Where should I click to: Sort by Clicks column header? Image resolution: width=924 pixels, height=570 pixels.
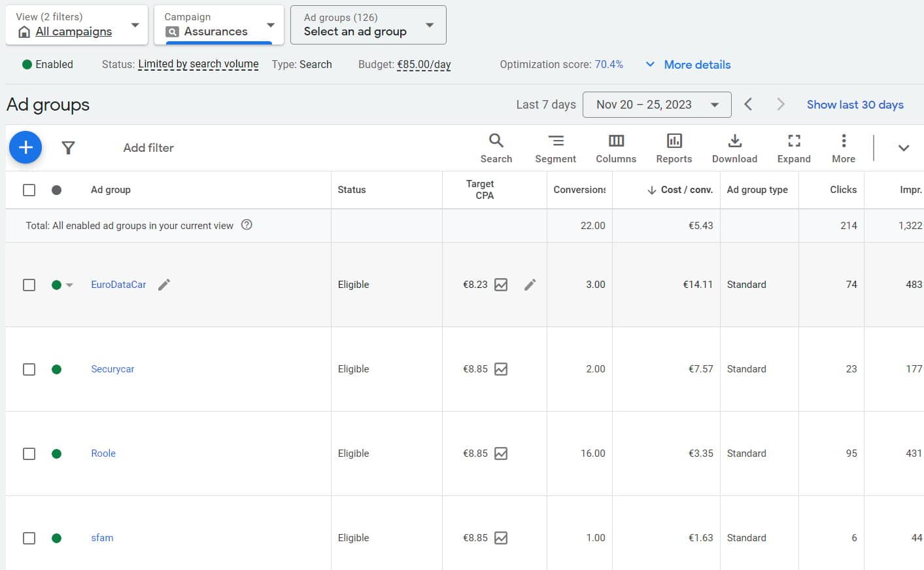[843, 190]
